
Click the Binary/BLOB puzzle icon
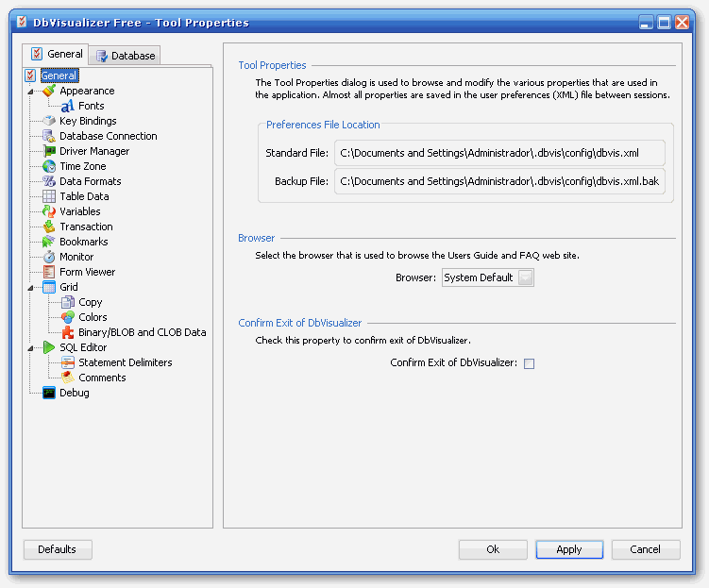pos(67,332)
